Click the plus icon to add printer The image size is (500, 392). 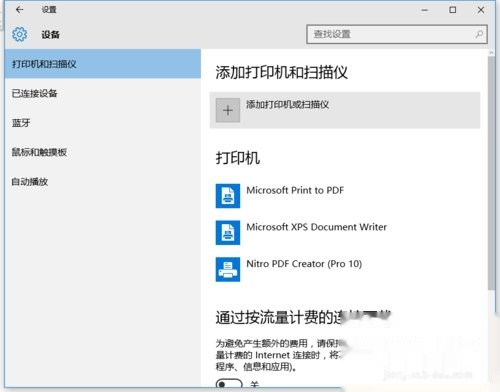click(x=228, y=110)
